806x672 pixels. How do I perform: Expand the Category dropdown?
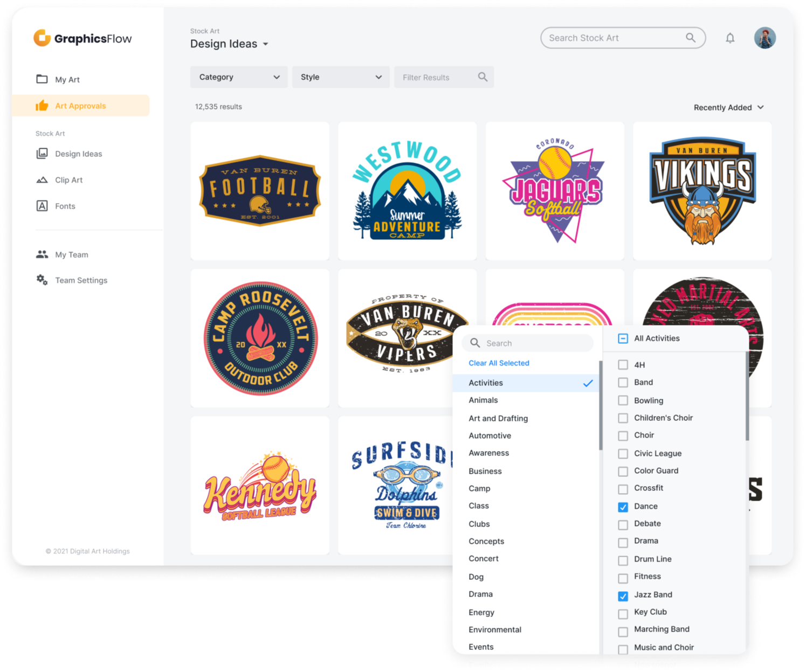[x=239, y=77]
